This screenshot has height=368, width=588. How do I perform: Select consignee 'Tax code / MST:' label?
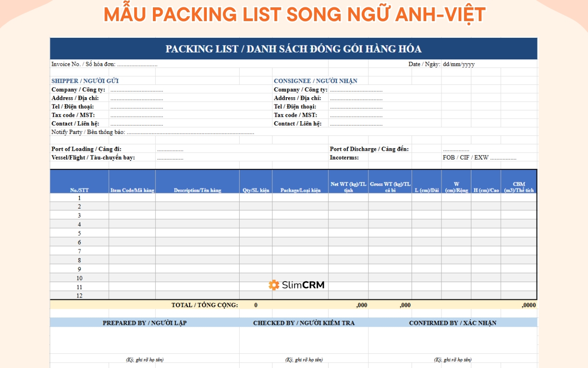coord(295,115)
